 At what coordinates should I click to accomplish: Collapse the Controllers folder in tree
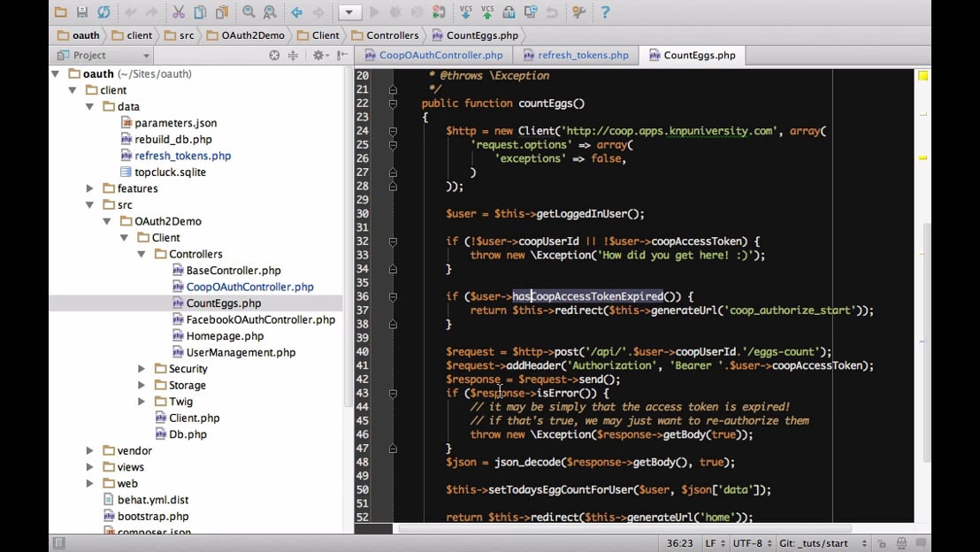142,254
